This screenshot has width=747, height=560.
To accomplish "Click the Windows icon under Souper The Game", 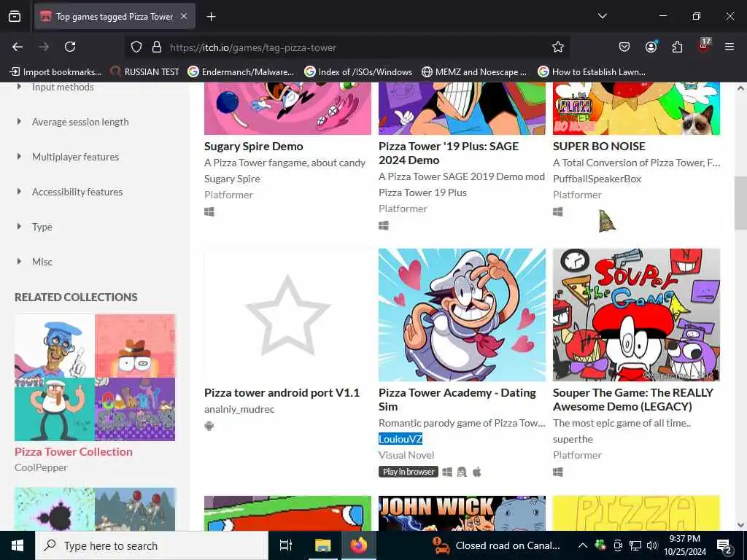I will pos(558,472).
